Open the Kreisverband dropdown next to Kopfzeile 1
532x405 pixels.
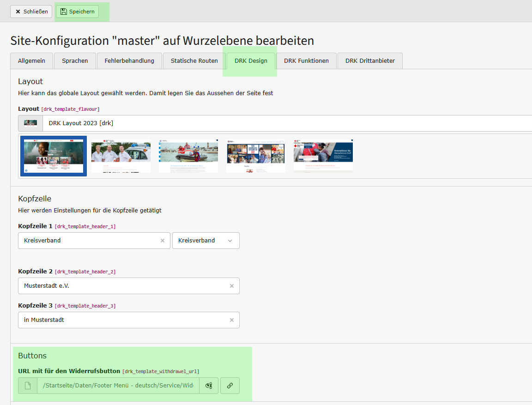(x=206, y=241)
